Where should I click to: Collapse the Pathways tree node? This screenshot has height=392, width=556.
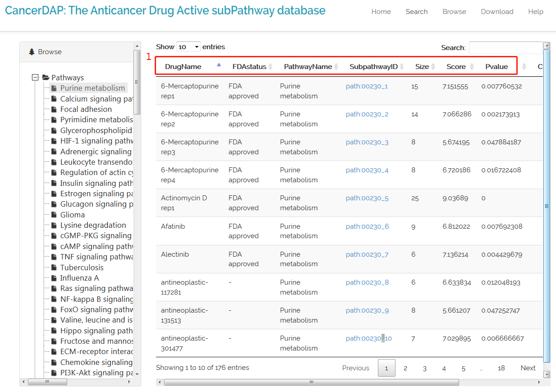(x=35, y=78)
